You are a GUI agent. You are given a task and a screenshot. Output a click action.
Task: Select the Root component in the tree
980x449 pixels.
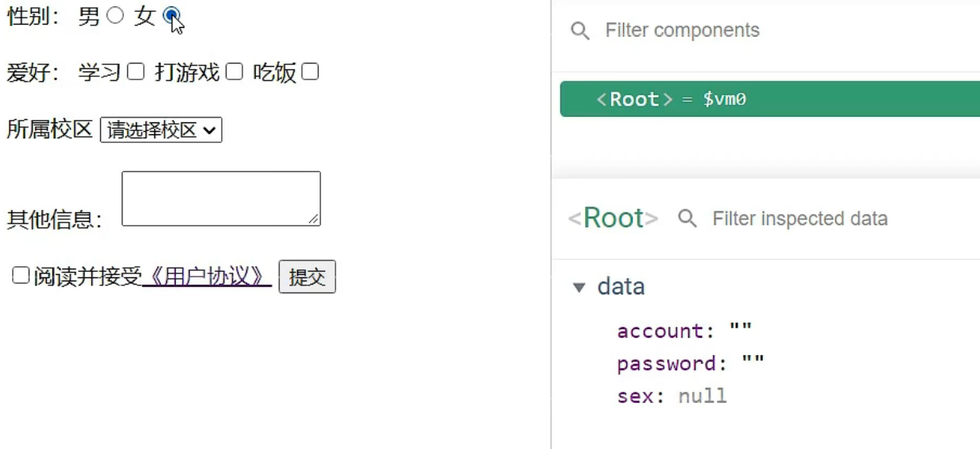point(769,99)
